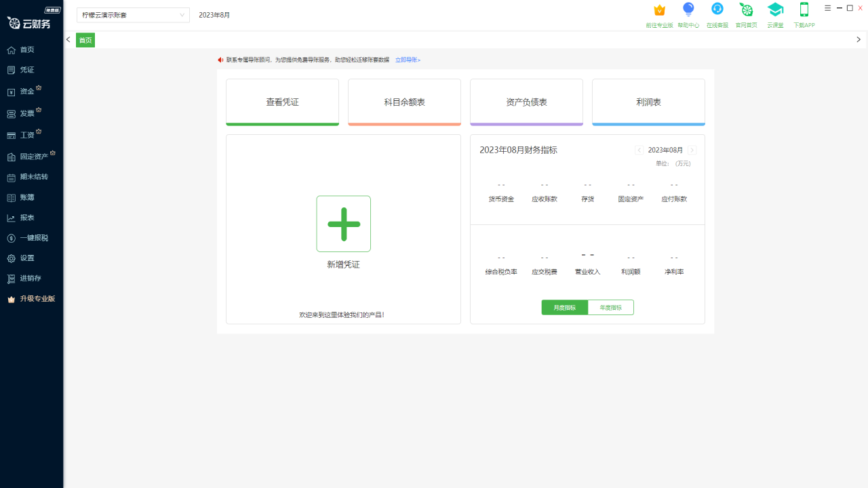Screen dimensions: 868x488
Task: Switch to 年度指标 yearly indicators view
Action: (x=610, y=307)
